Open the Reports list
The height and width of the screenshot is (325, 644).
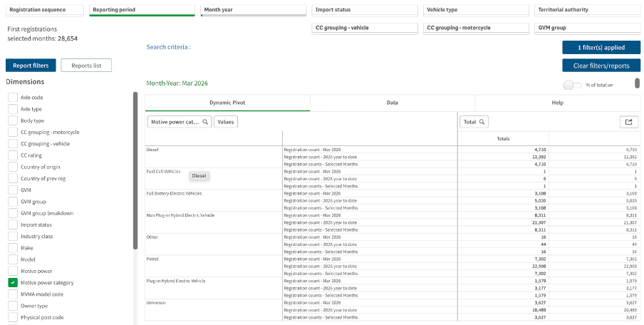pos(86,66)
